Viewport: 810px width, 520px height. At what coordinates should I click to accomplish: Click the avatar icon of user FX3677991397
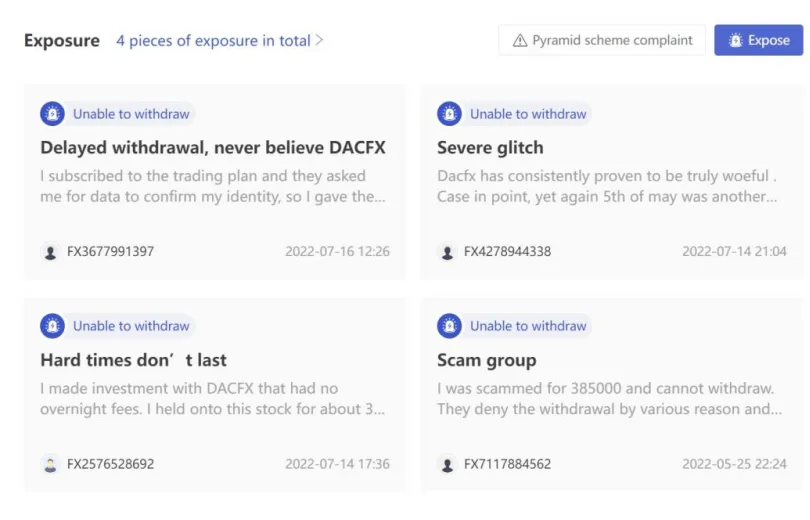(x=50, y=252)
